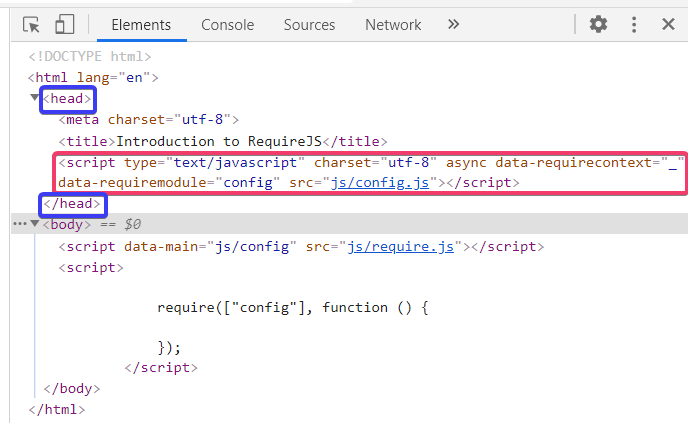
Task: Click the require(["config"]) script text
Action: [292, 308]
